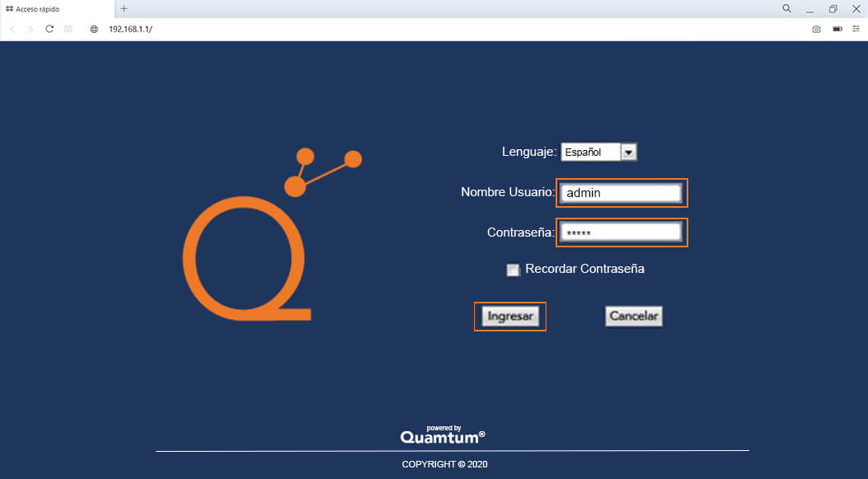Click the globe icon in address bar
The height and width of the screenshot is (479, 868).
(x=93, y=29)
